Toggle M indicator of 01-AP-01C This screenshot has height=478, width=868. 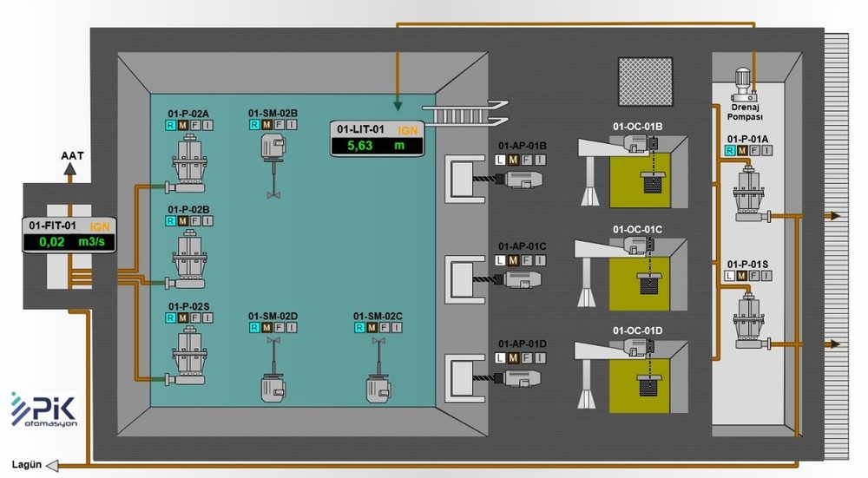[x=513, y=260]
